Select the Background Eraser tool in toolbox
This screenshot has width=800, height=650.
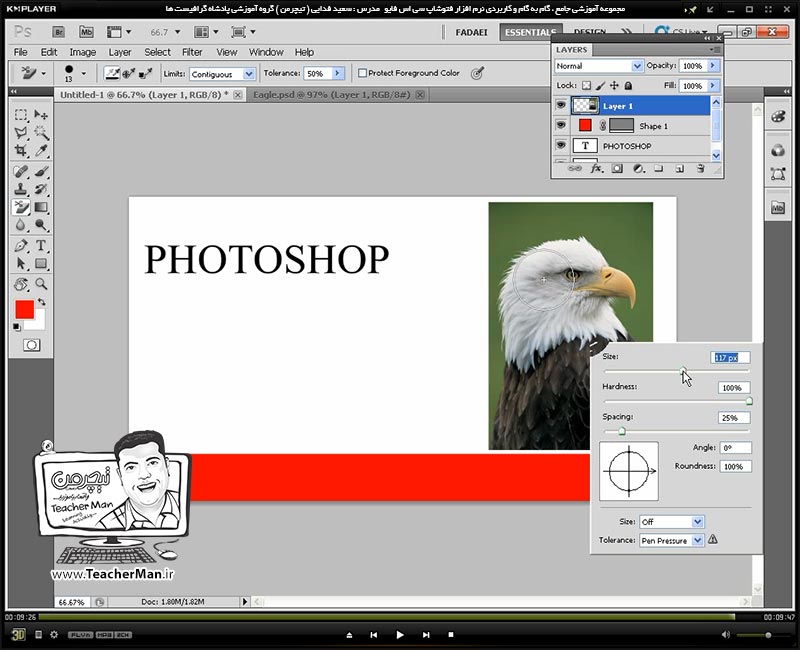[x=21, y=207]
